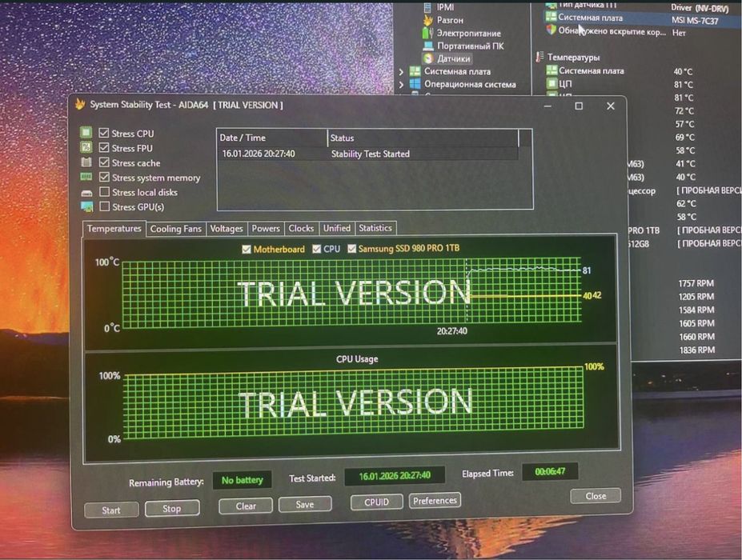Click the ЦП chip icon in temperatures list
Image resolution: width=742 pixels, height=560 pixels.
[551, 84]
